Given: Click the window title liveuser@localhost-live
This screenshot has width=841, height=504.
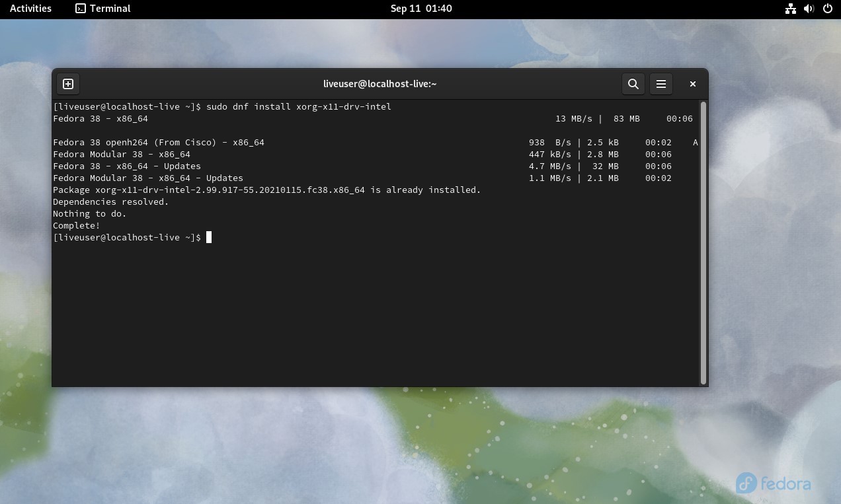Looking at the screenshot, I should pos(380,84).
